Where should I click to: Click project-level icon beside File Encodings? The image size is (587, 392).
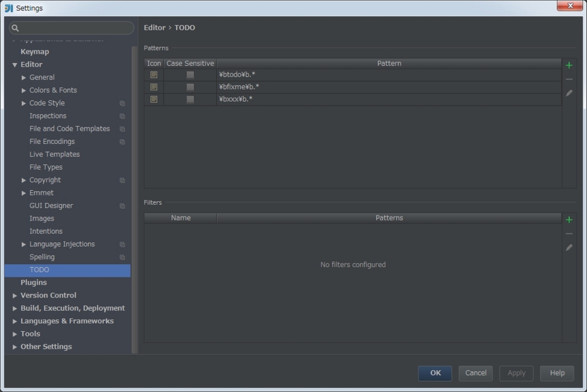[122, 142]
